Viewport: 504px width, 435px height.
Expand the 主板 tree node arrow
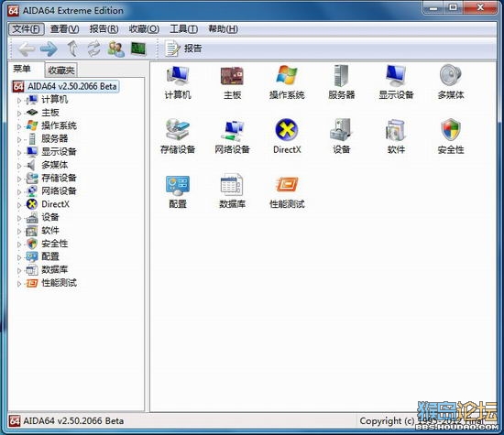coord(19,114)
